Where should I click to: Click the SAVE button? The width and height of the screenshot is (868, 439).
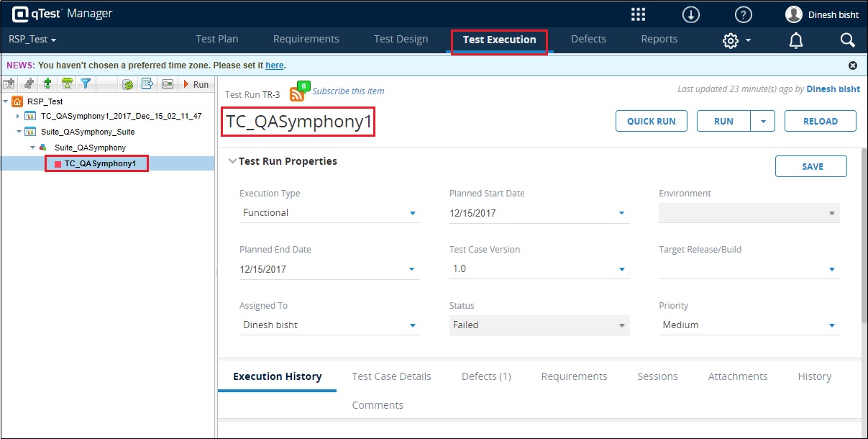coord(811,166)
